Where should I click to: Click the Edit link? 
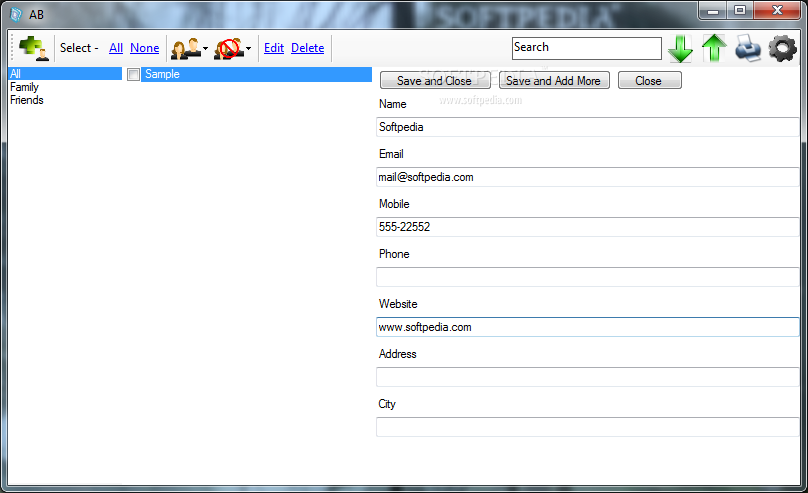point(274,48)
